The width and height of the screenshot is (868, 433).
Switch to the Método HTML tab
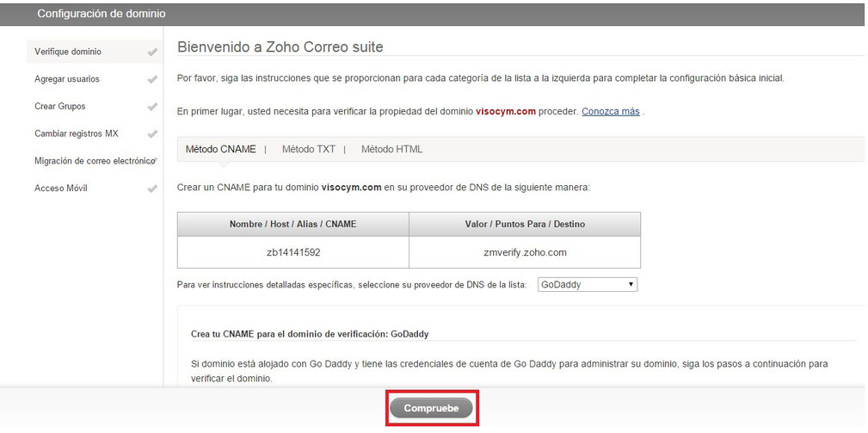[x=392, y=149]
